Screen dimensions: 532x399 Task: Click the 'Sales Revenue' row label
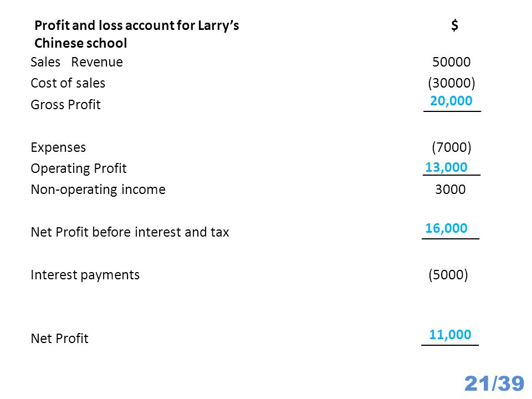pos(76,62)
